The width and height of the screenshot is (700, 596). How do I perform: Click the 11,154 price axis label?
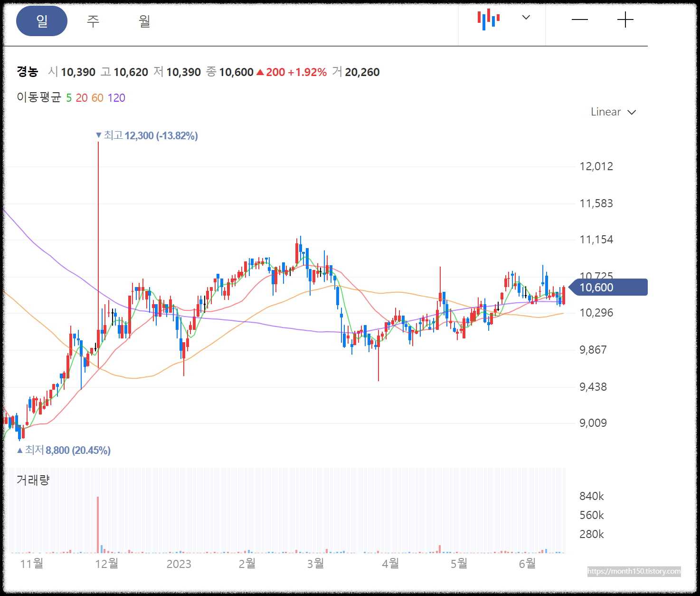596,240
